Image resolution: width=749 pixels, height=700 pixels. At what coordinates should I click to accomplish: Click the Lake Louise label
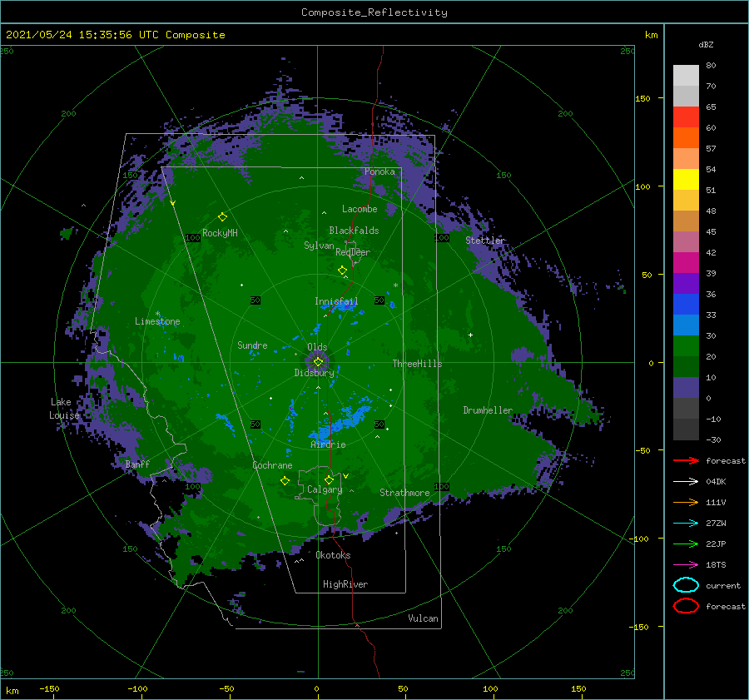(64, 409)
